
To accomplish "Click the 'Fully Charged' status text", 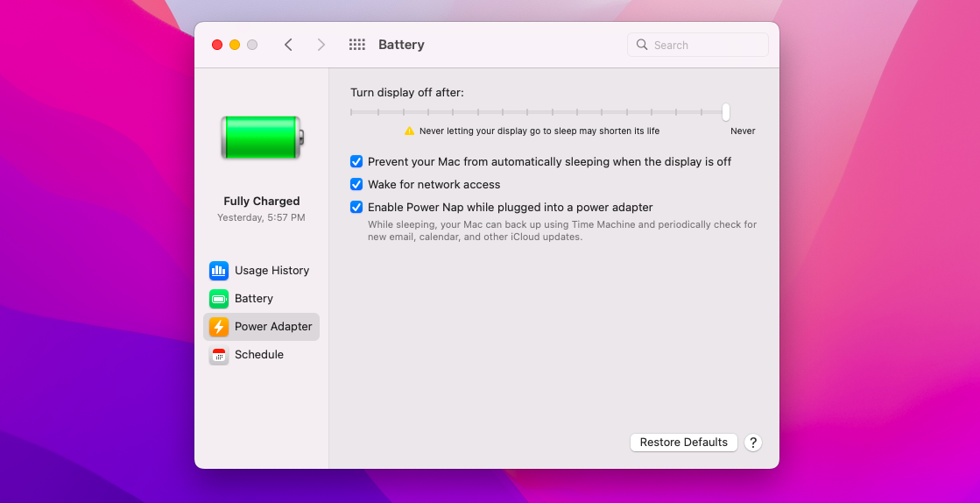I will point(262,202).
